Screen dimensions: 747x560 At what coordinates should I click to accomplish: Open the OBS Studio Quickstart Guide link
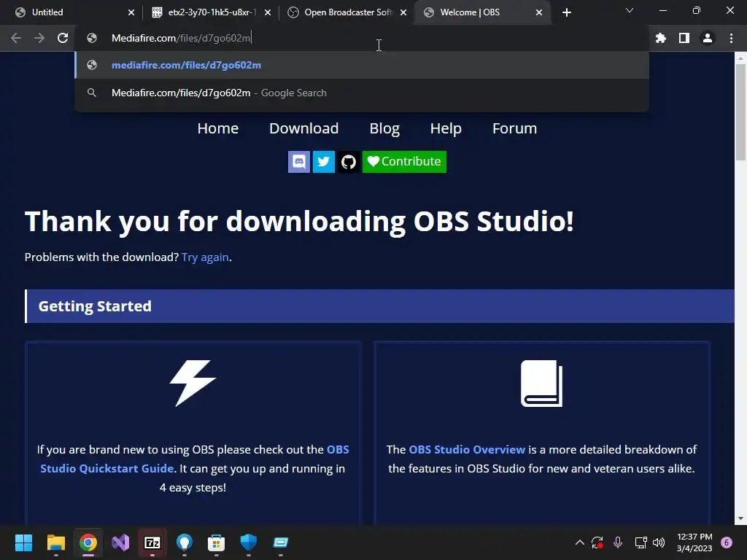[x=195, y=459]
